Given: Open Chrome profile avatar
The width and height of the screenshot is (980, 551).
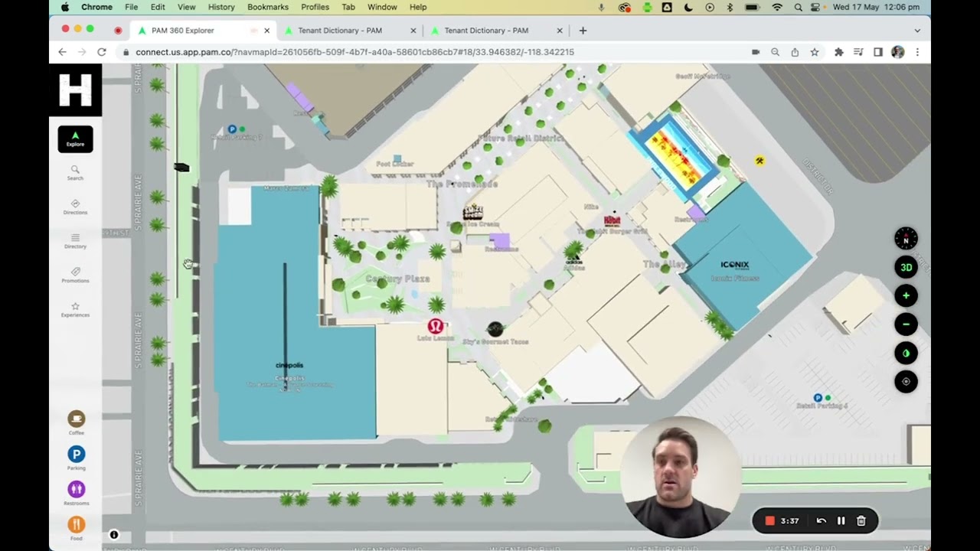Looking at the screenshot, I should [898, 52].
